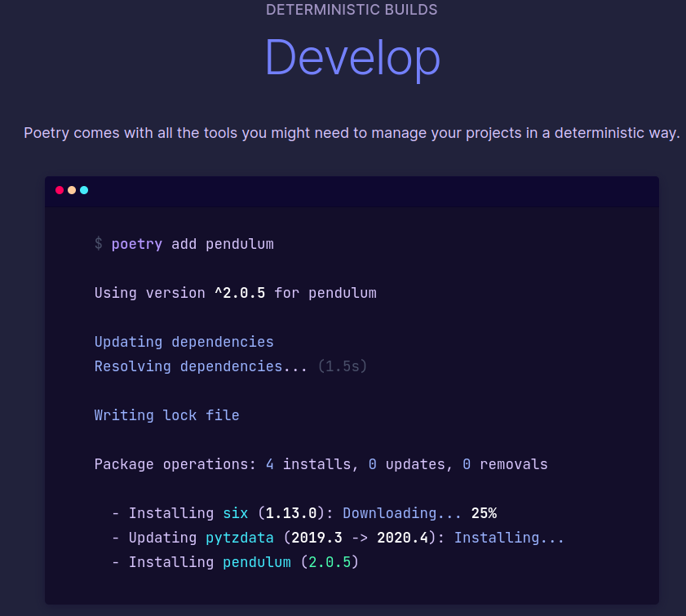Click the 'Using version ^2.0.5 for pendulum' line
The image size is (686, 616).
pyautogui.click(x=236, y=293)
